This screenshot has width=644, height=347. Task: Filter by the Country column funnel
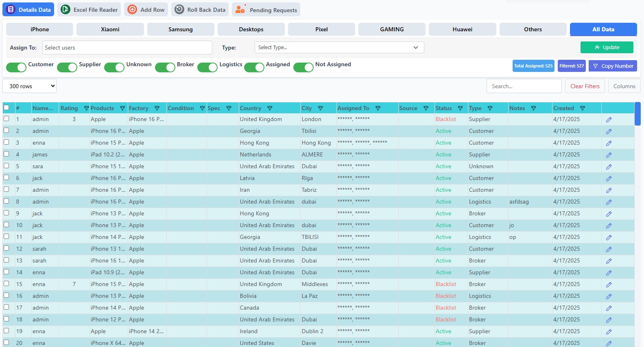tap(270, 108)
